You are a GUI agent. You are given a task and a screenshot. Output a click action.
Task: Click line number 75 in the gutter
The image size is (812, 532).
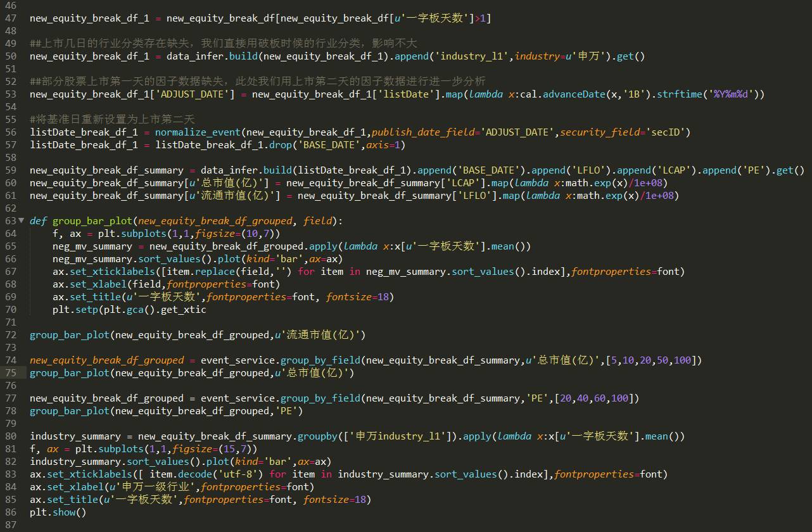pyautogui.click(x=11, y=373)
